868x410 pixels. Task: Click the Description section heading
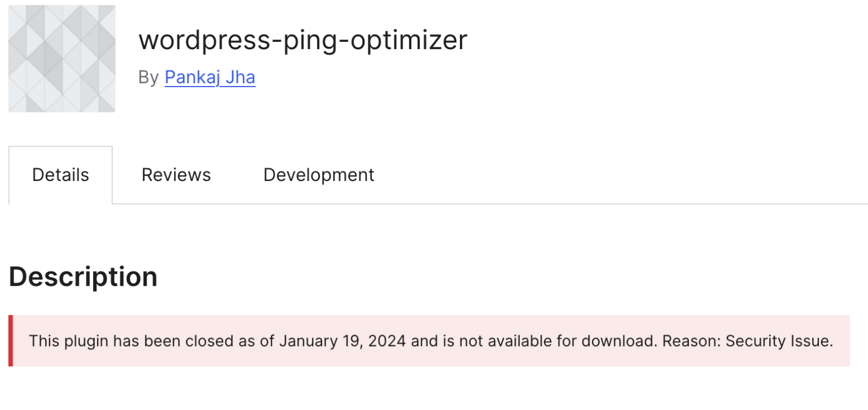tap(83, 277)
